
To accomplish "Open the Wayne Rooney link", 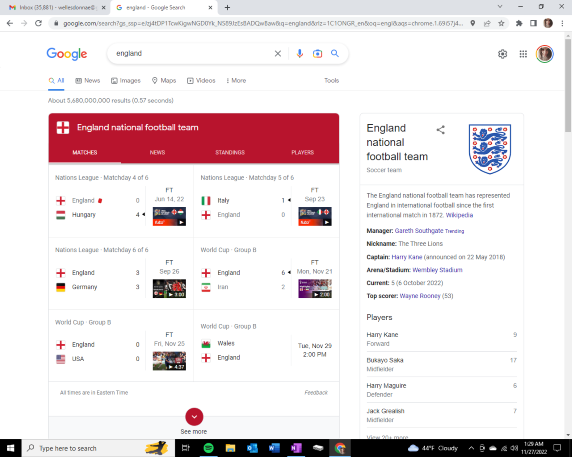I will pyautogui.click(x=420, y=296).
